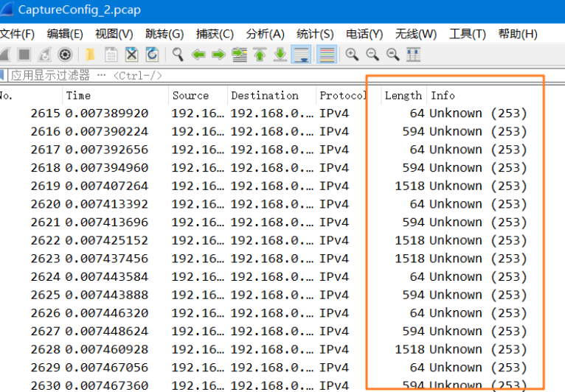Click IPv4 protocol cell in row 2623
Screen dimensions: 565x392
334,259
